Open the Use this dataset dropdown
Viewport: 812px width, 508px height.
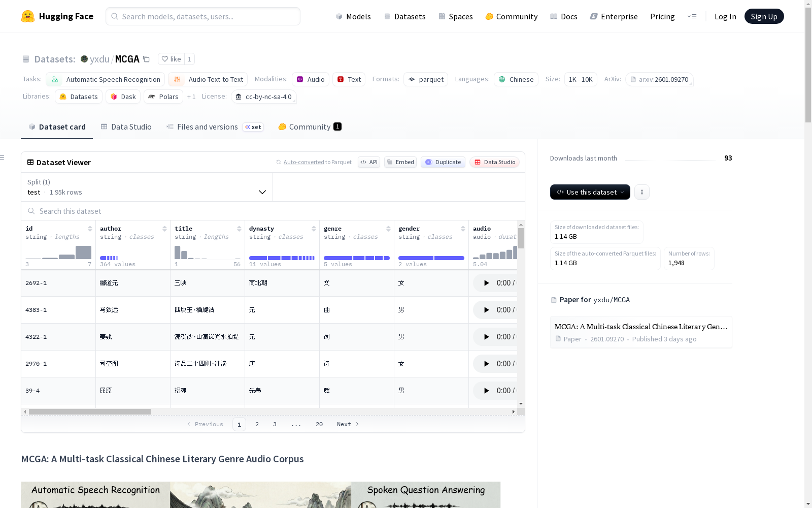coord(590,192)
